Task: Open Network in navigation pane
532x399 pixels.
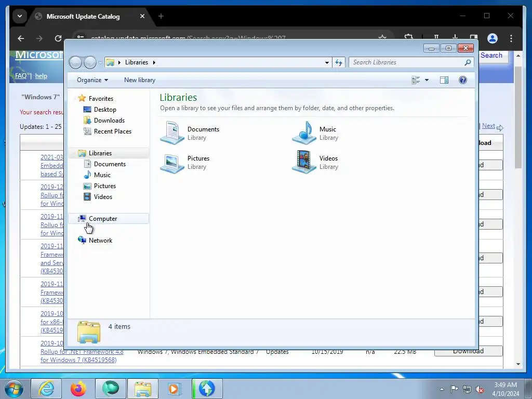Action: point(100,240)
